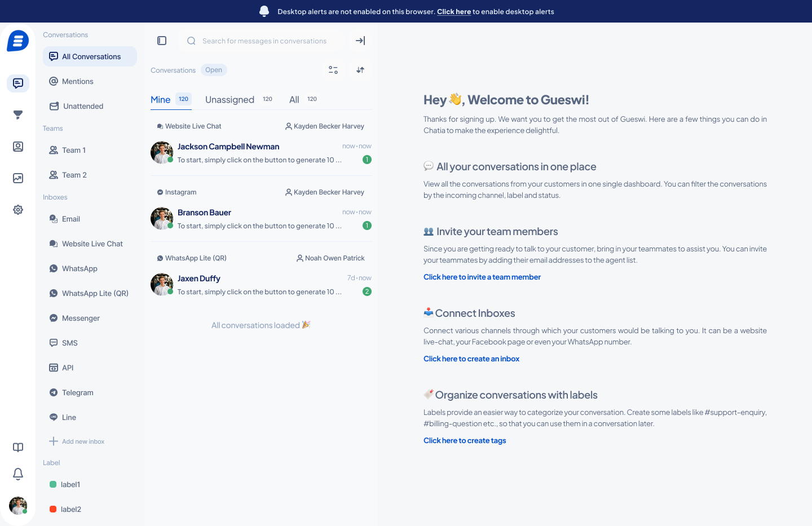Viewport: 812px width, 526px height.
Task: Open the Jaxen Duffy conversation
Action: click(259, 285)
